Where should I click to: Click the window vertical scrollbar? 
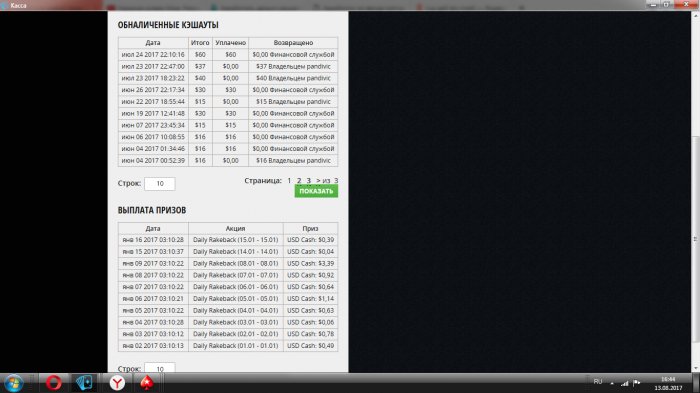click(x=695, y=239)
